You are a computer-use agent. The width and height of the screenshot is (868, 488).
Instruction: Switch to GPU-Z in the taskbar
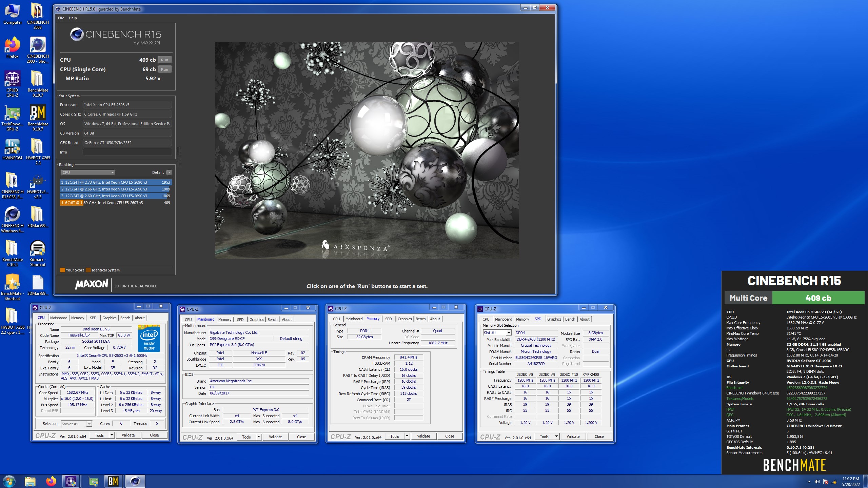click(93, 481)
